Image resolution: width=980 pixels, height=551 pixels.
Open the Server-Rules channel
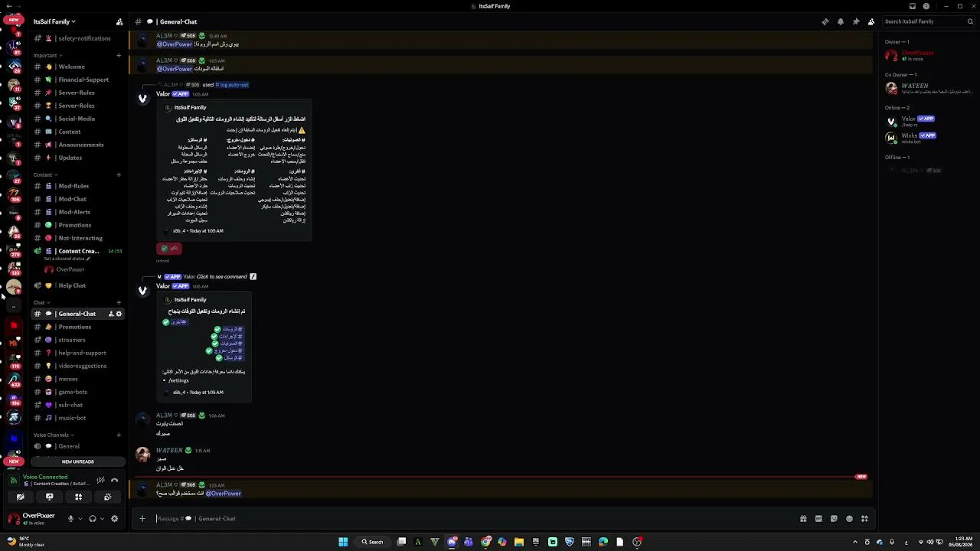tap(77, 93)
